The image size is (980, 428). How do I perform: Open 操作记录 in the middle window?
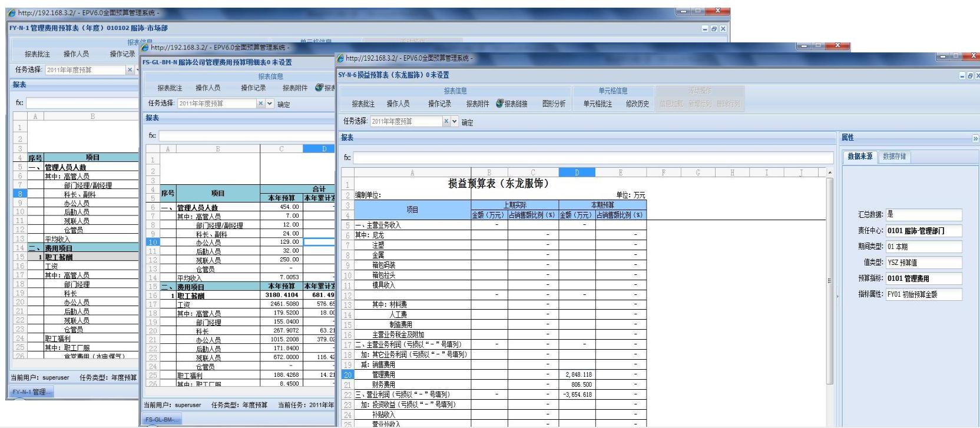253,88
